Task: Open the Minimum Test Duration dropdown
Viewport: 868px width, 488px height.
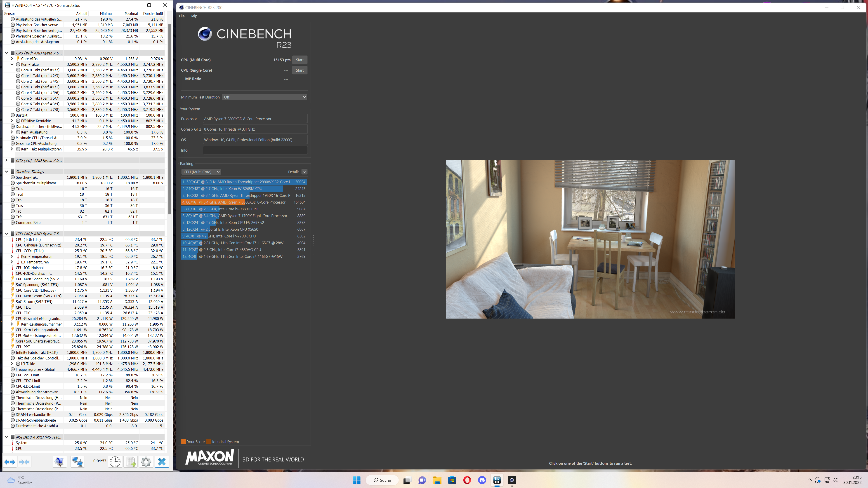Action: tap(264, 97)
